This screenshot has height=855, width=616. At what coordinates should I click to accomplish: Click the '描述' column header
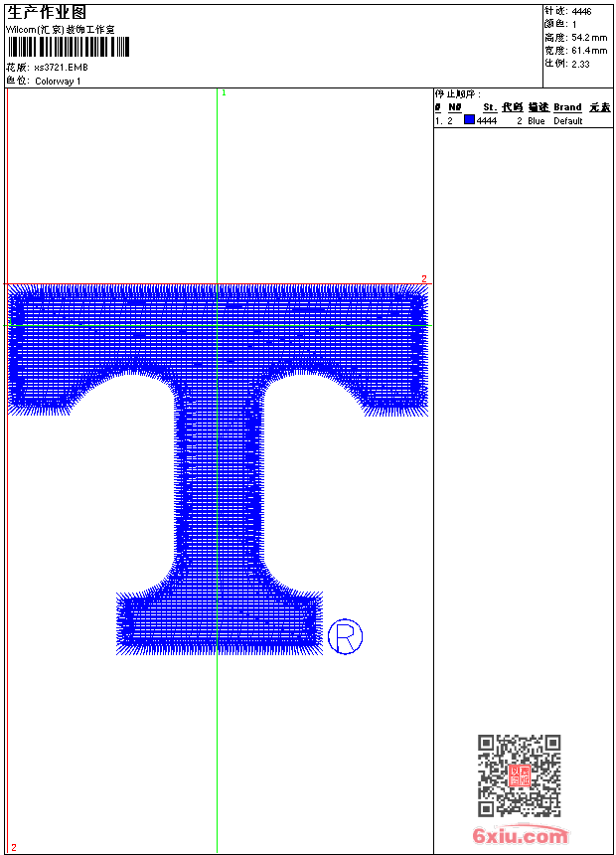point(539,107)
